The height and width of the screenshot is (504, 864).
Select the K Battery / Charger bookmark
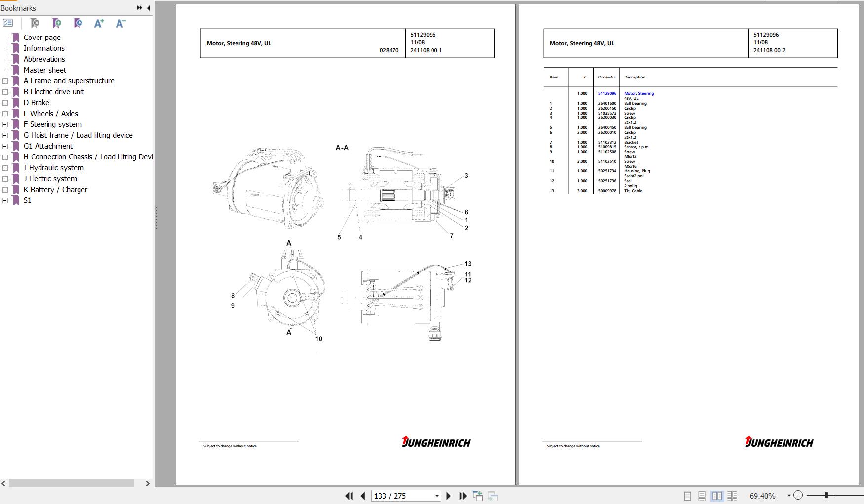55,190
